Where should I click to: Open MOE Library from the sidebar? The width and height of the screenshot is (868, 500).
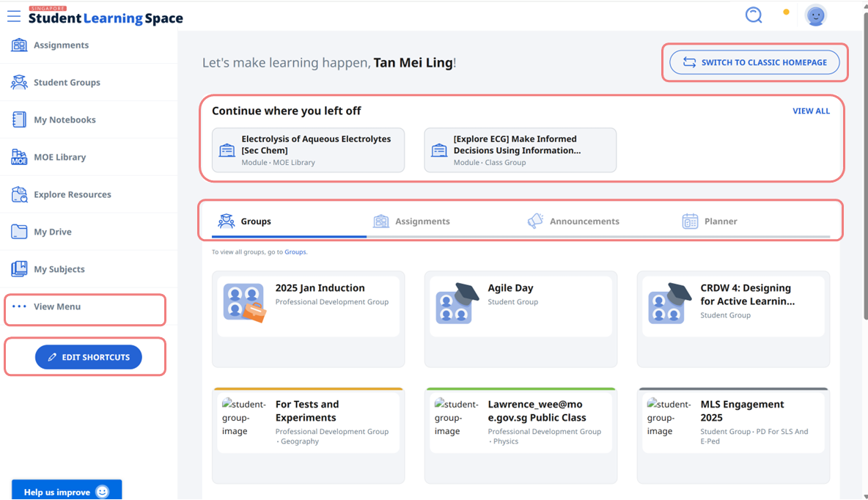click(59, 158)
